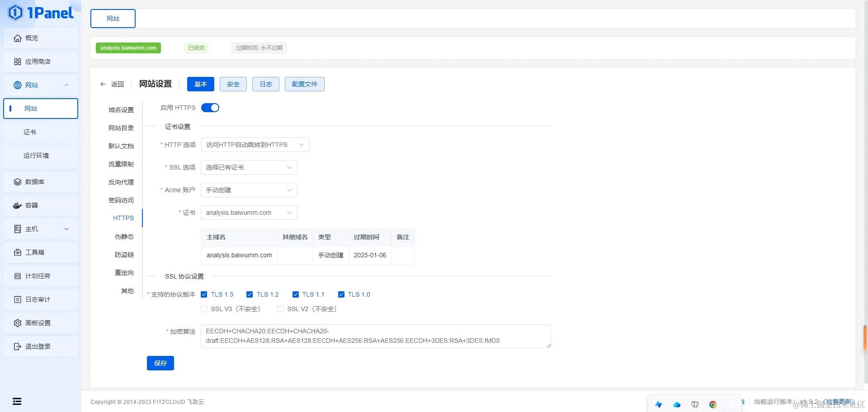Uncheck the TLS 1.2 checkbox
This screenshot has height=412, width=868.
(x=250, y=294)
